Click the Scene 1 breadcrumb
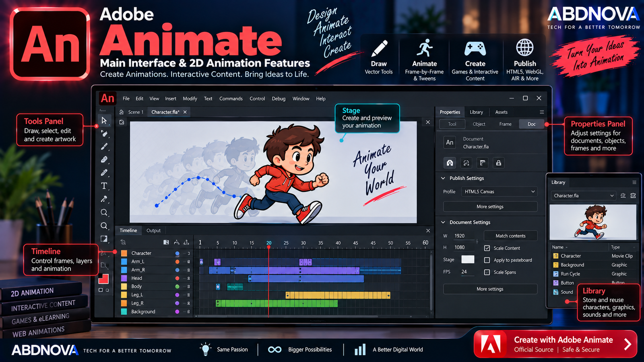Screen dimensions: 644x362 point(136,112)
